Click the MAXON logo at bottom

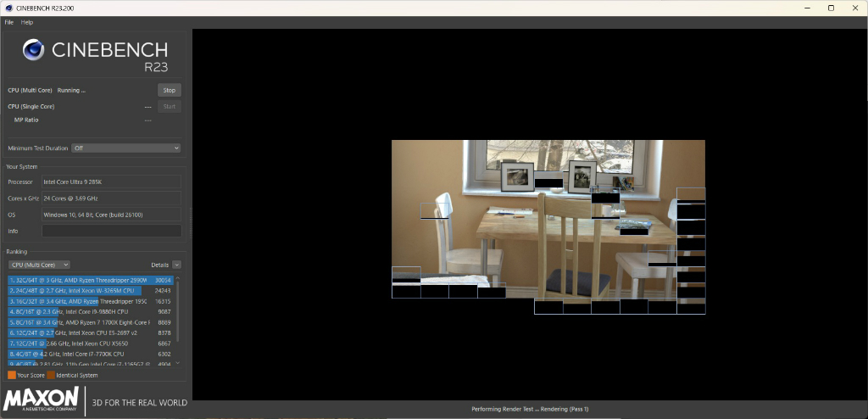(42, 400)
